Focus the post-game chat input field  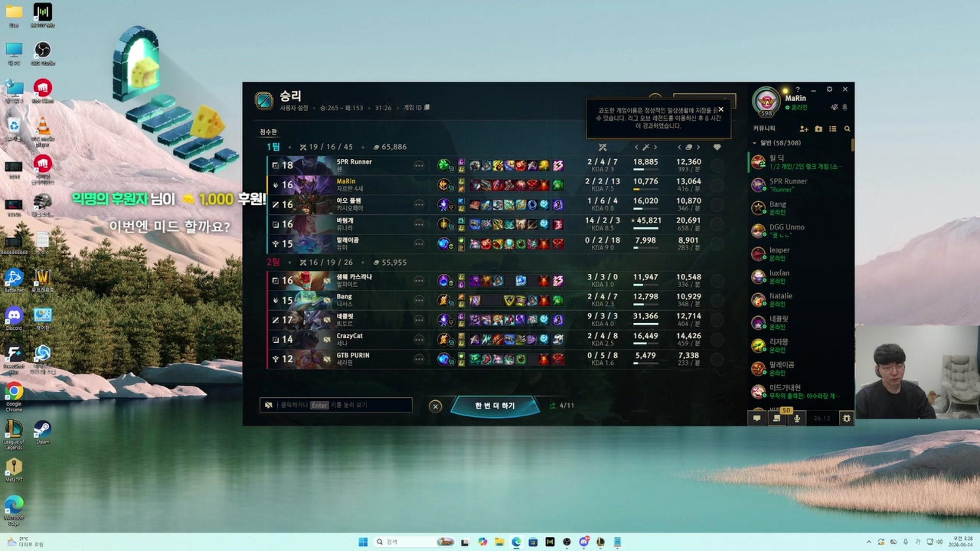[336, 405]
